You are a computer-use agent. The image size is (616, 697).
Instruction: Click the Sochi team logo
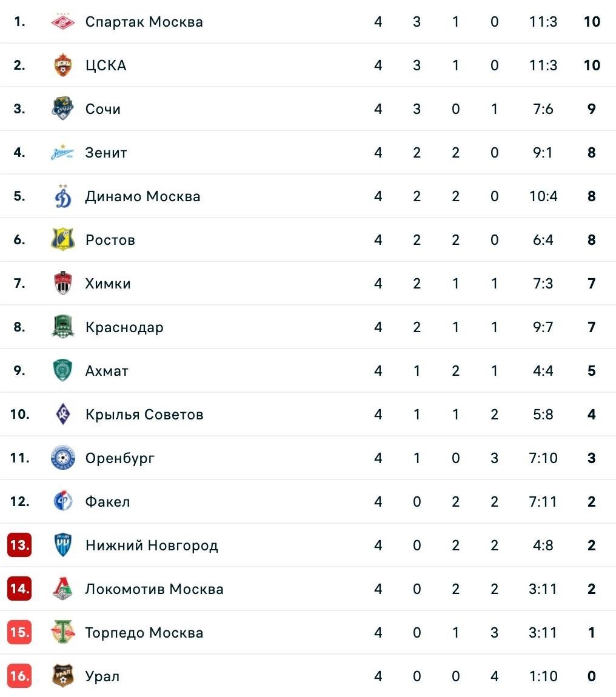(x=62, y=108)
